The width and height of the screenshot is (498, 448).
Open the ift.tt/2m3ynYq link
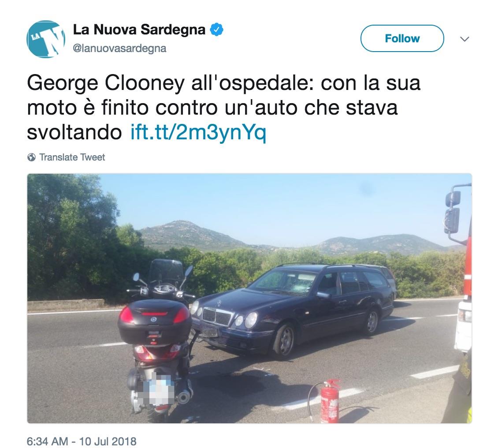click(198, 132)
